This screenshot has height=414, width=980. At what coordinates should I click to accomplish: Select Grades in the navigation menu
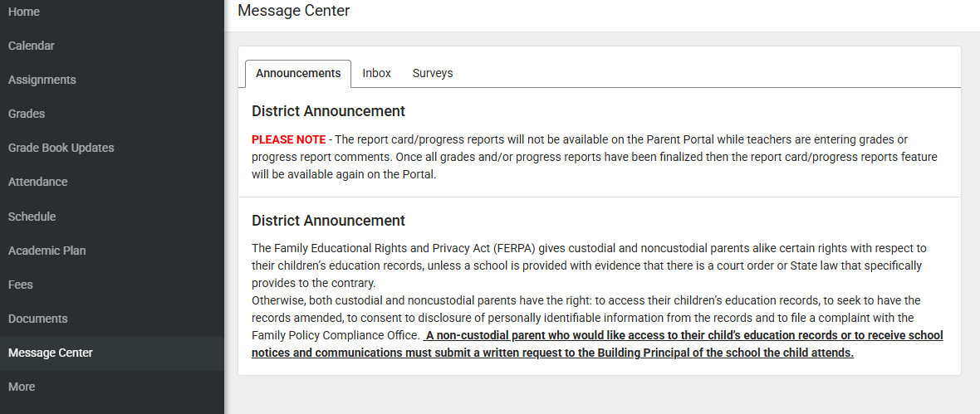pos(27,114)
